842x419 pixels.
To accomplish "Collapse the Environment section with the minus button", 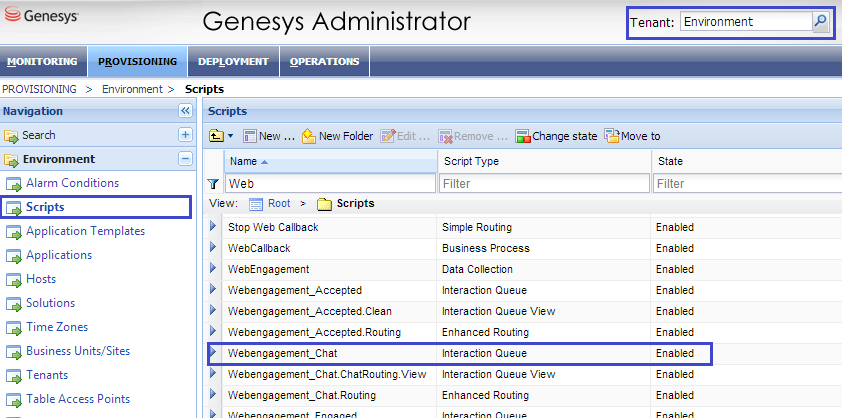I will pyautogui.click(x=185, y=159).
